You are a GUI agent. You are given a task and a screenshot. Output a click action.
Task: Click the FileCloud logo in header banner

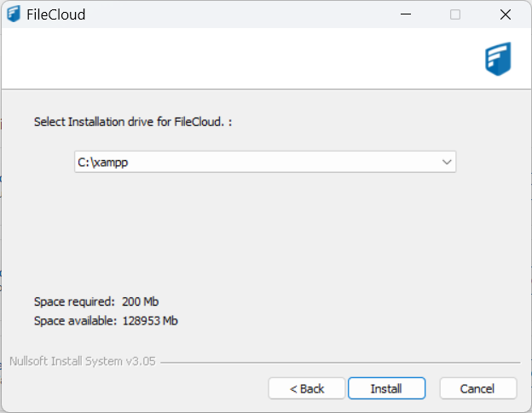tap(498, 59)
